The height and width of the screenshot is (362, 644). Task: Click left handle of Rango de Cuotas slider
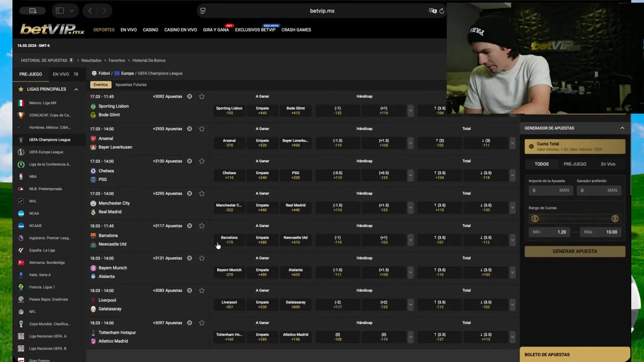(x=535, y=219)
